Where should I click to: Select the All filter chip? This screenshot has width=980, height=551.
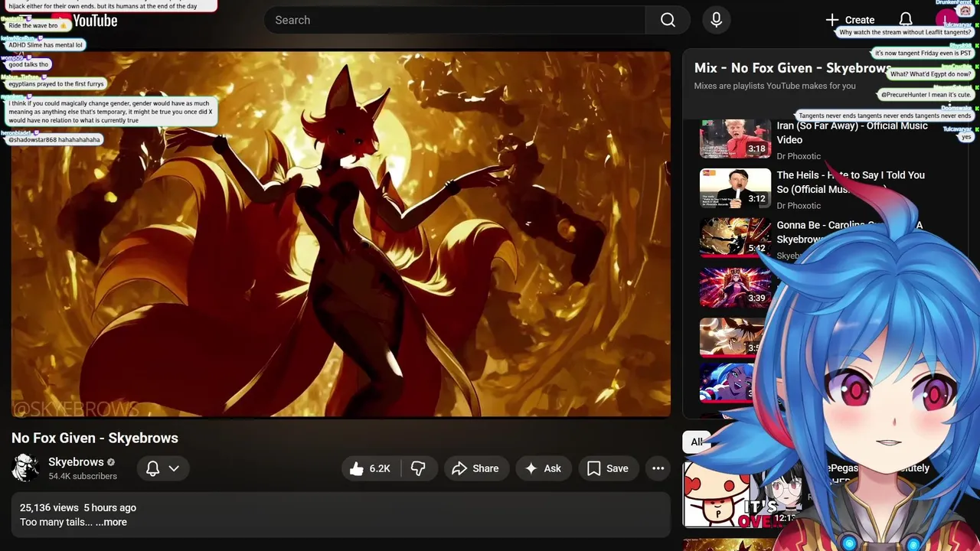click(x=696, y=442)
